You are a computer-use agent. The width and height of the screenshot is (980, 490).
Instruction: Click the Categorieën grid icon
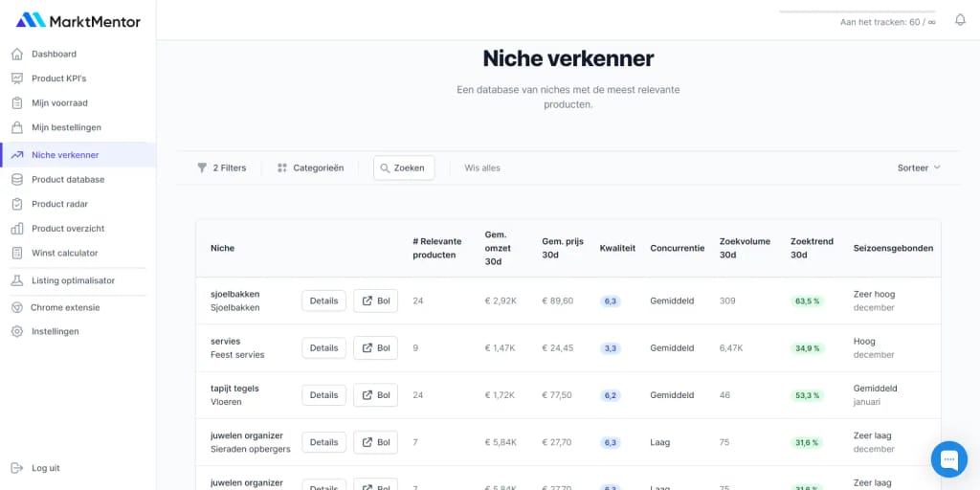pos(282,167)
